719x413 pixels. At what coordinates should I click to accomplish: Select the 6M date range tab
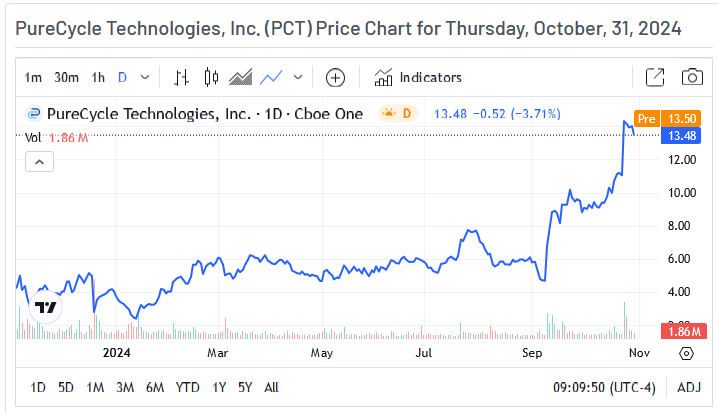[155, 387]
